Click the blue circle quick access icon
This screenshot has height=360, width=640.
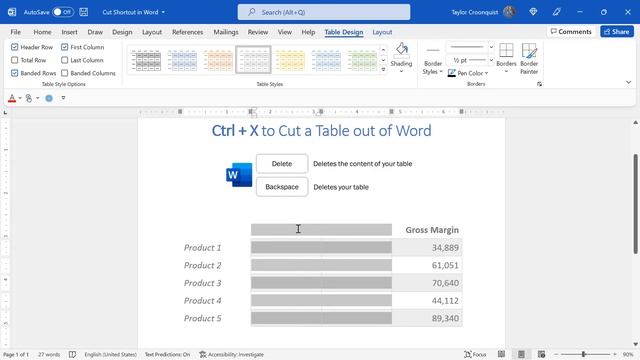49,98
